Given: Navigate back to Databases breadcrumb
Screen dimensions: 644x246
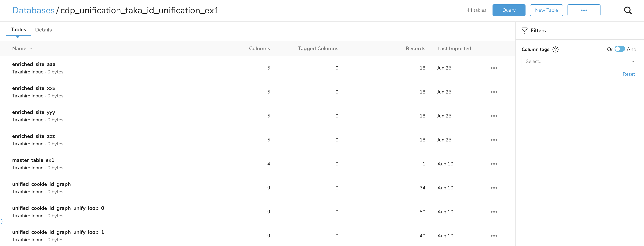Looking at the screenshot, I should point(34,10).
